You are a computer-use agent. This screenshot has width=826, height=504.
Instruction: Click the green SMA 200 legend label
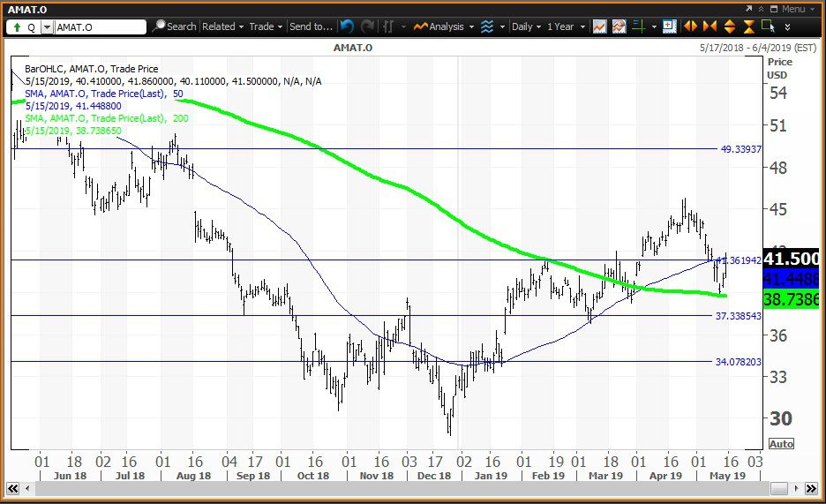107,118
